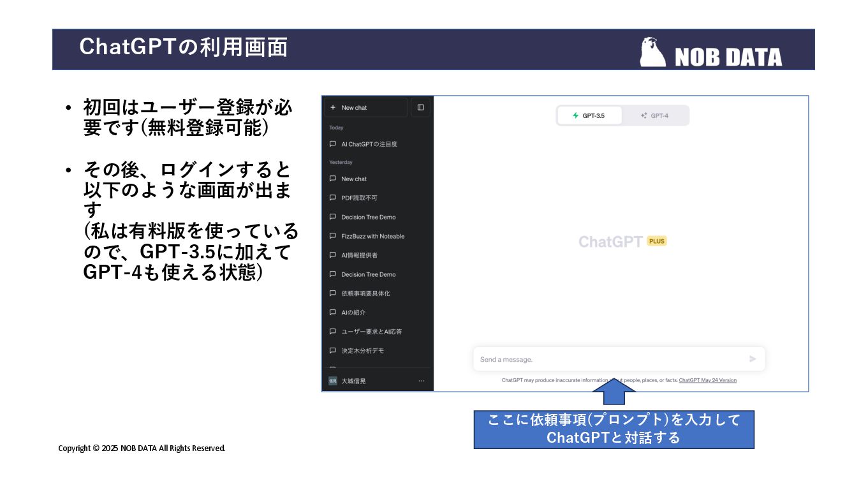Switch to the GPT-3.5 model tab

pyautogui.click(x=589, y=115)
